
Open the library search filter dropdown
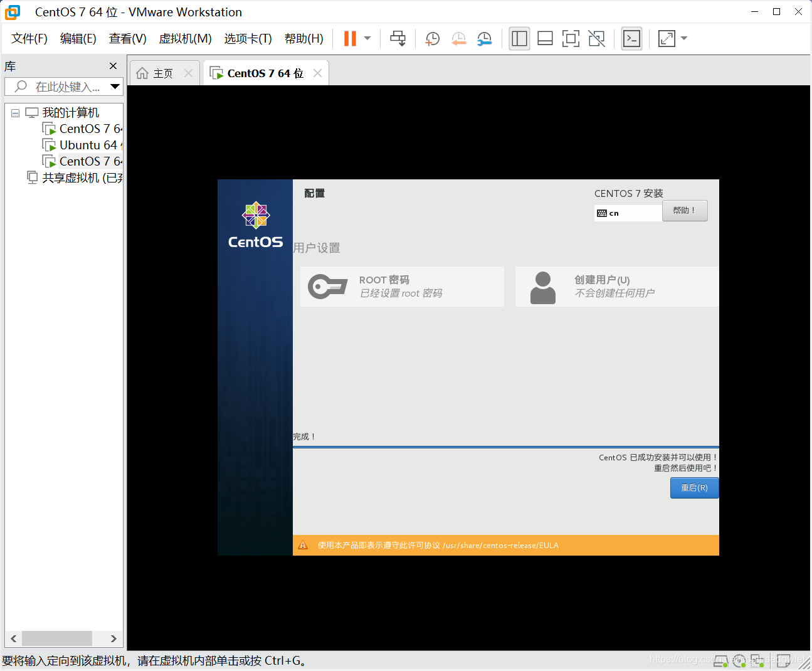115,87
